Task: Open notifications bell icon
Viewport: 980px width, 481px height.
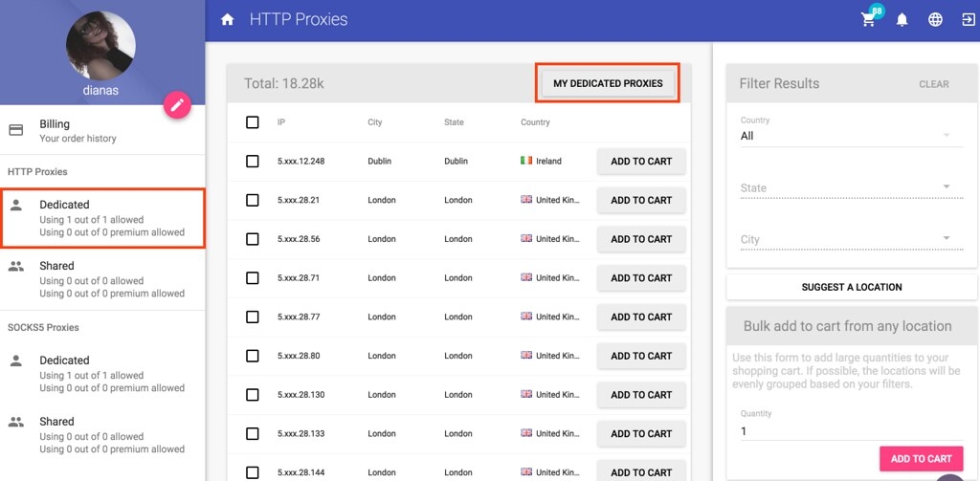Action: 902,20
